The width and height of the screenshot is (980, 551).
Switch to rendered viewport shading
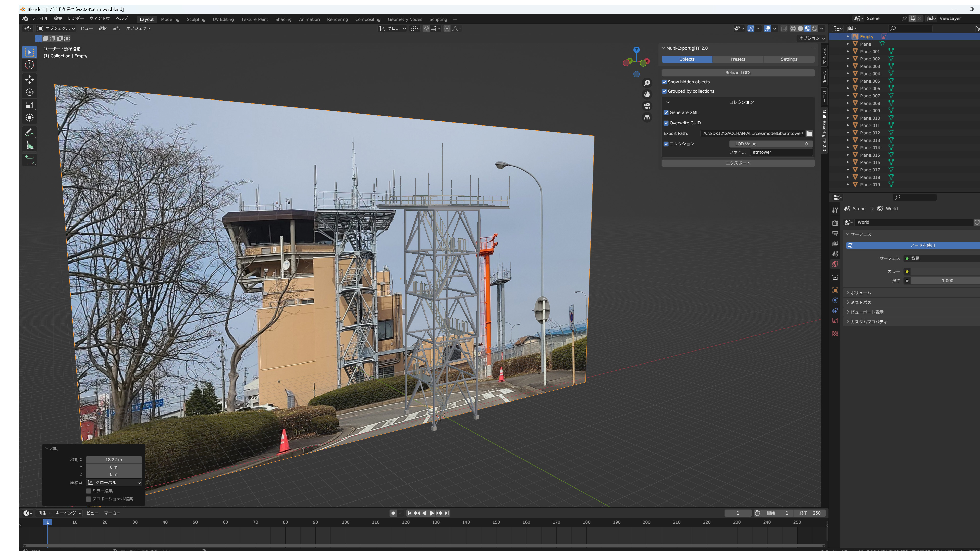[815, 29]
